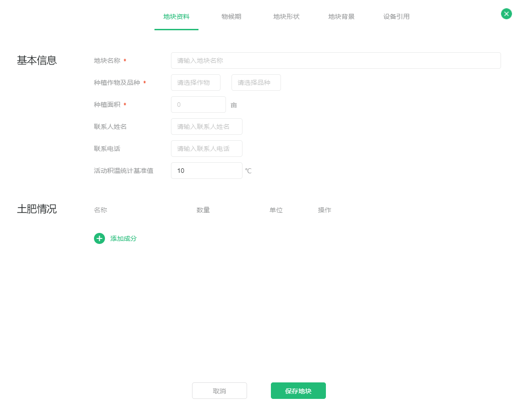523x420 pixels.
Task: Select the 地块资料 tab
Action: (x=176, y=17)
